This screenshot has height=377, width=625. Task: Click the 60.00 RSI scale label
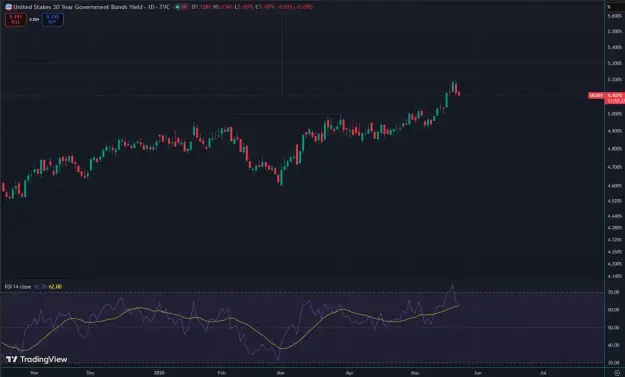pyautogui.click(x=613, y=310)
